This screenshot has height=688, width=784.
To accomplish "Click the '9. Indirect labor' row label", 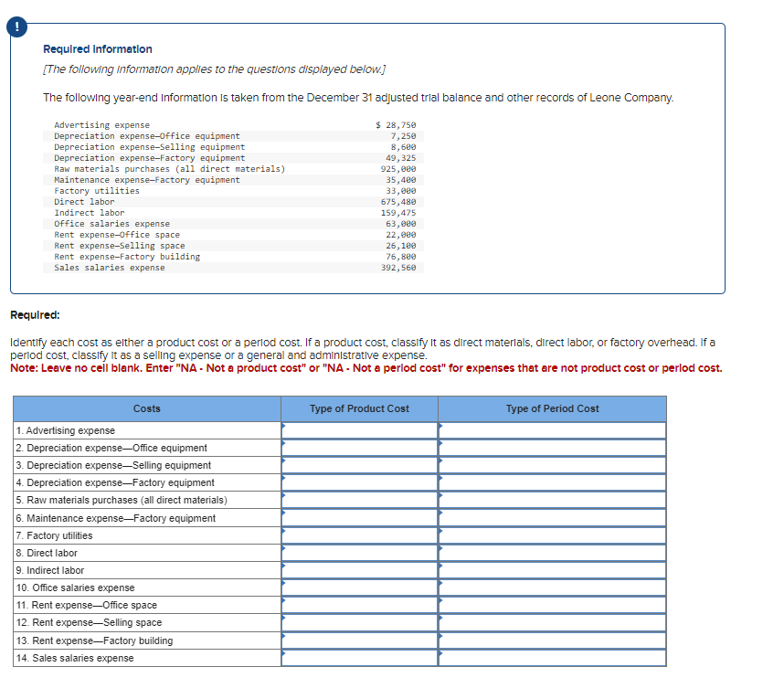I will point(50,570).
